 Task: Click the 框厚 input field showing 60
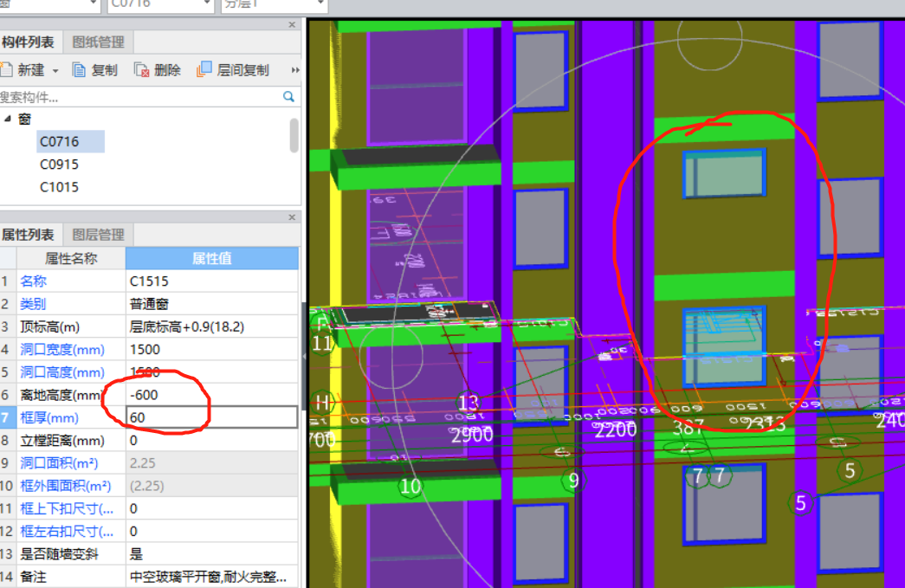click(212, 417)
